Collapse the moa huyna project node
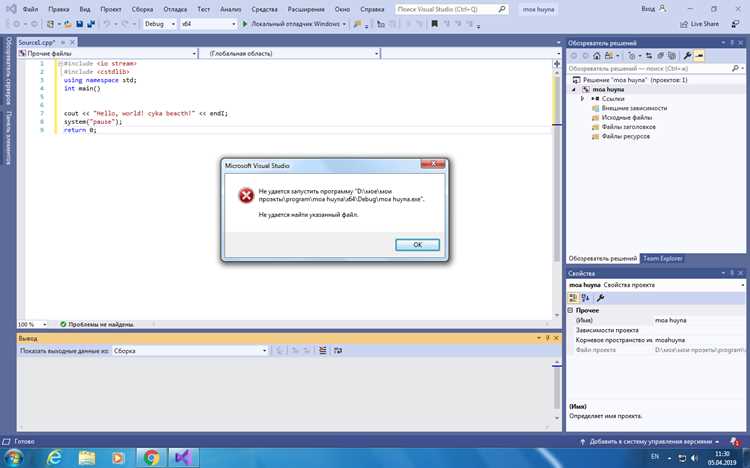Image resolution: width=750 pixels, height=468 pixels. (574, 89)
